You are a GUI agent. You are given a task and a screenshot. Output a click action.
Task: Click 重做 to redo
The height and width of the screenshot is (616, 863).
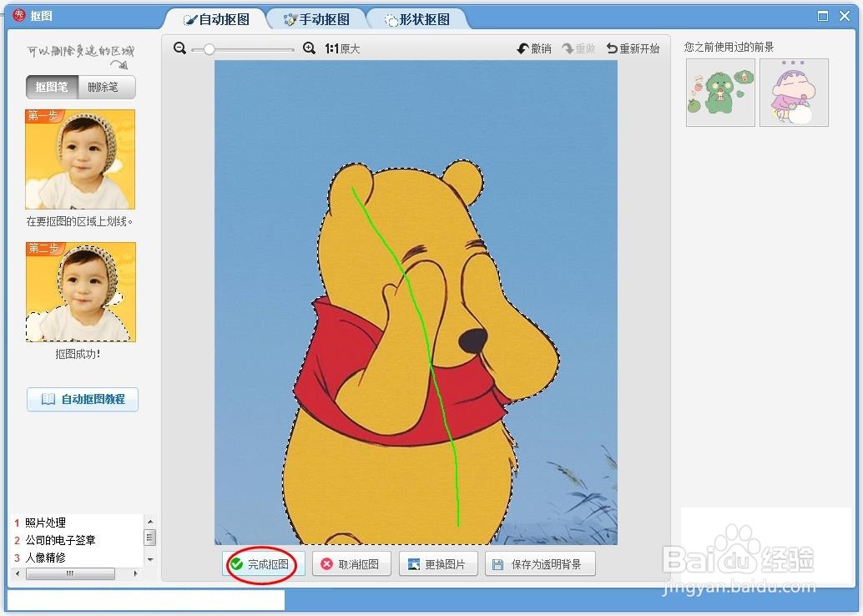click(x=578, y=49)
